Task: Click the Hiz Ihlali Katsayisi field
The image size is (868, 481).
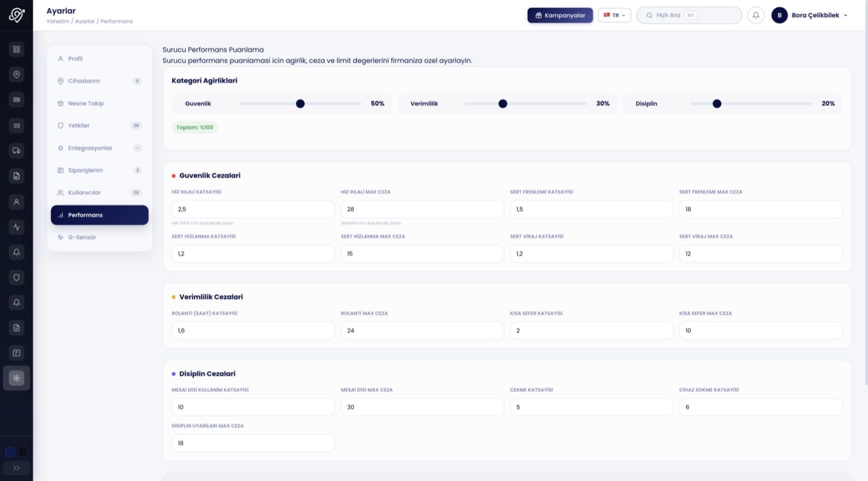Action: 253,209
